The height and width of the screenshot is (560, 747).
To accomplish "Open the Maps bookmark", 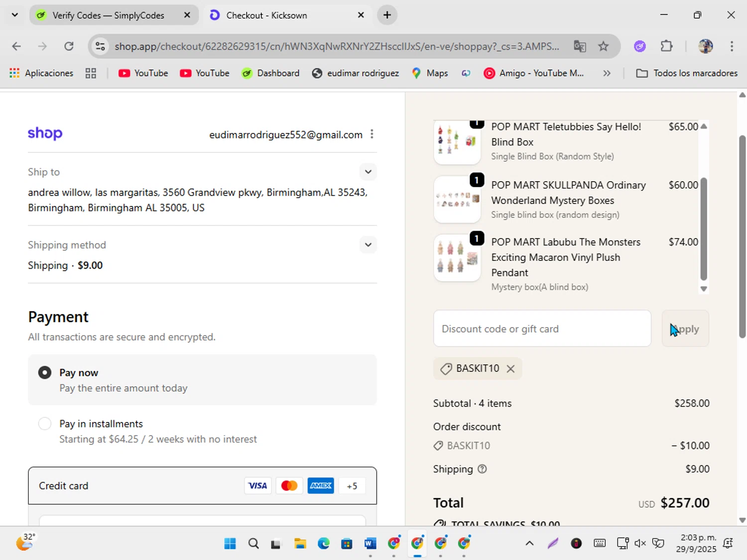I will [x=430, y=73].
